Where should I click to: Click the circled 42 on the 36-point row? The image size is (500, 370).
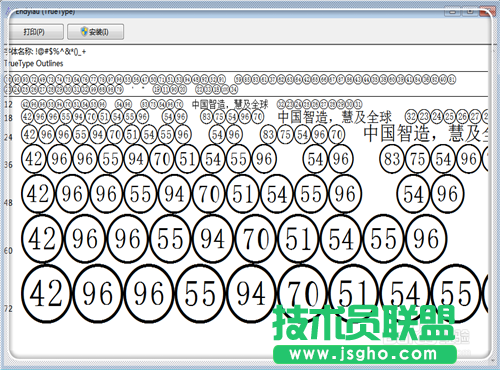(x=34, y=159)
